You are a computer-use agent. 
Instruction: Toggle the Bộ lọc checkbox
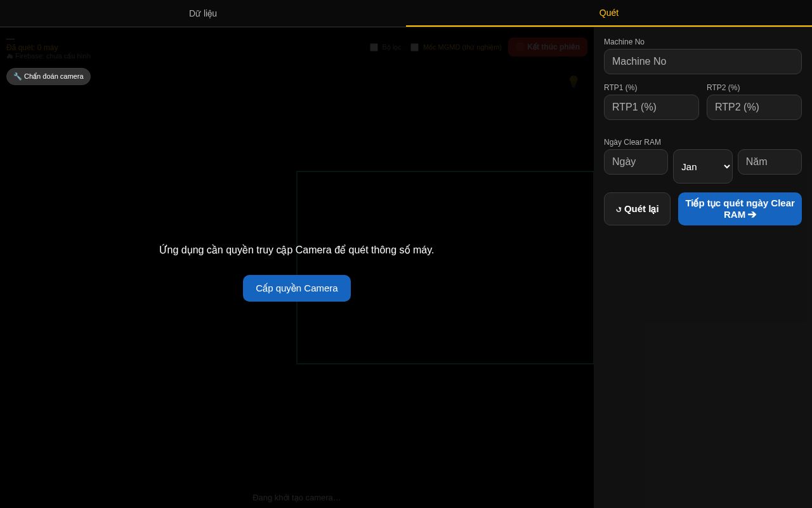coord(374,47)
